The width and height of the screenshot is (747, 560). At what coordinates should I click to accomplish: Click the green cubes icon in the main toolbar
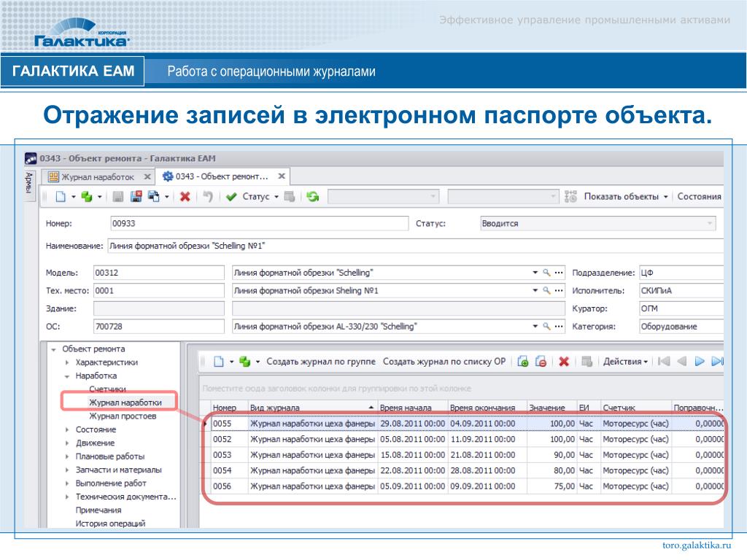[86, 197]
